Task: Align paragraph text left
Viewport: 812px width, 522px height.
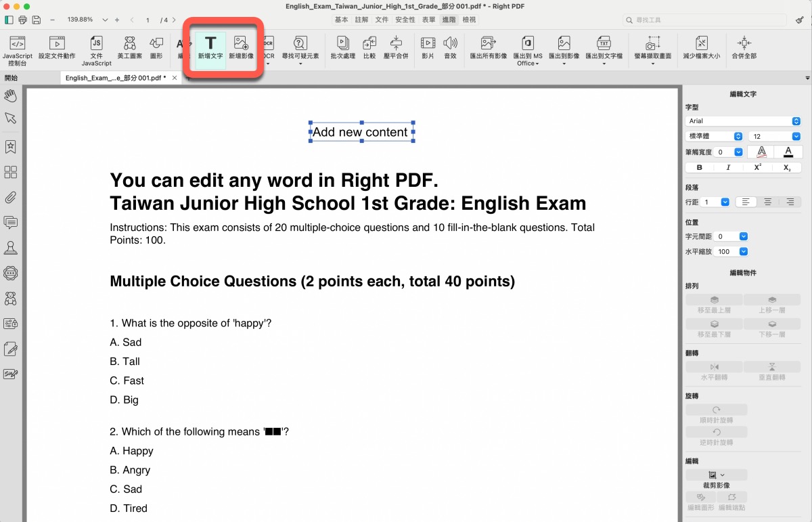Action: coord(746,202)
